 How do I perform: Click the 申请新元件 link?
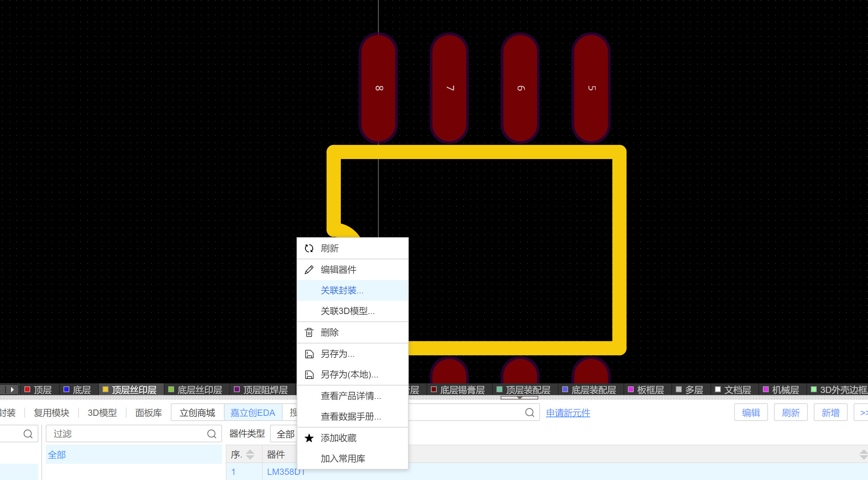[x=568, y=412]
